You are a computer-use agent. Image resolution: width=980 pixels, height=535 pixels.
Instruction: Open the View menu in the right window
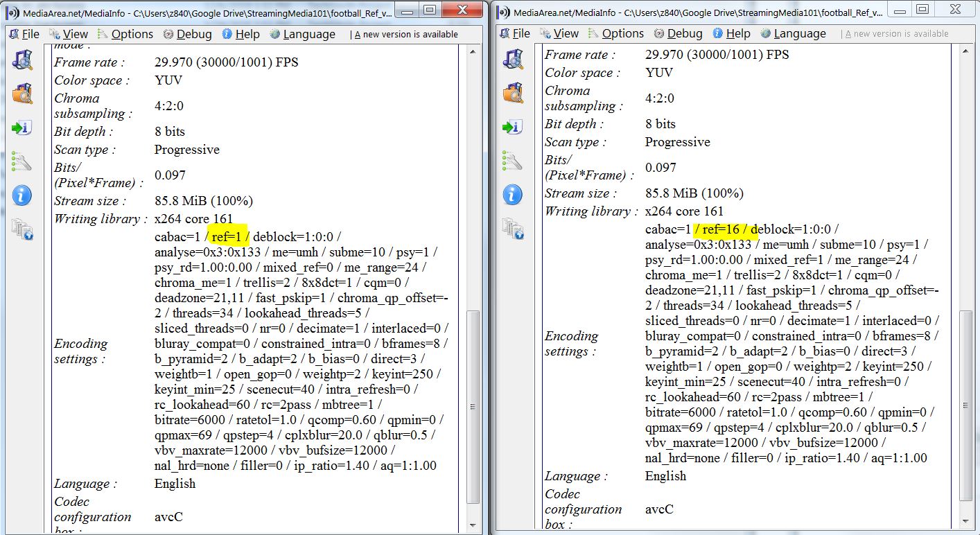point(559,33)
